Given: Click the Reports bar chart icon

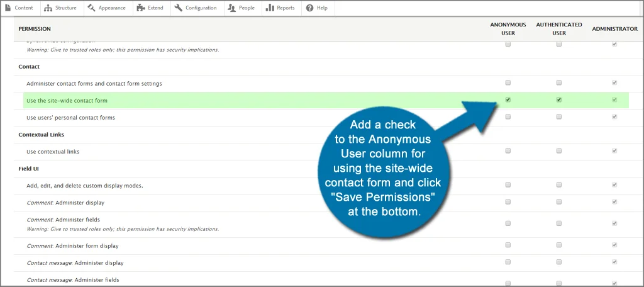Looking at the screenshot, I should click(x=270, y=8).
